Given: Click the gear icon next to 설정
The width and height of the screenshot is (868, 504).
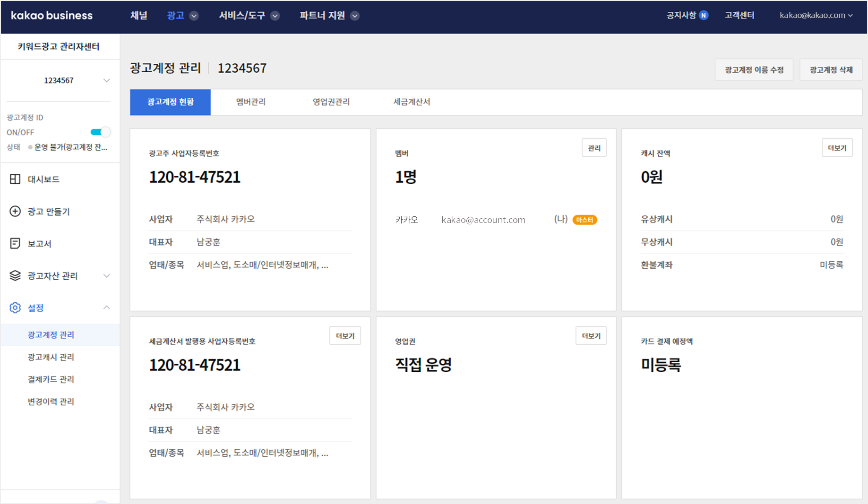Looking at the screenshot, I should click(x=15, y=308).
